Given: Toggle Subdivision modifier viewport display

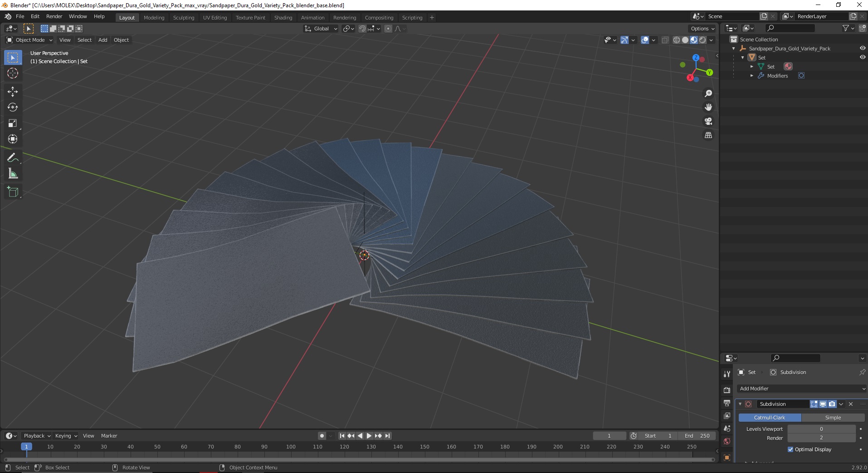Looking at the screenshot, I should (823, 404).
